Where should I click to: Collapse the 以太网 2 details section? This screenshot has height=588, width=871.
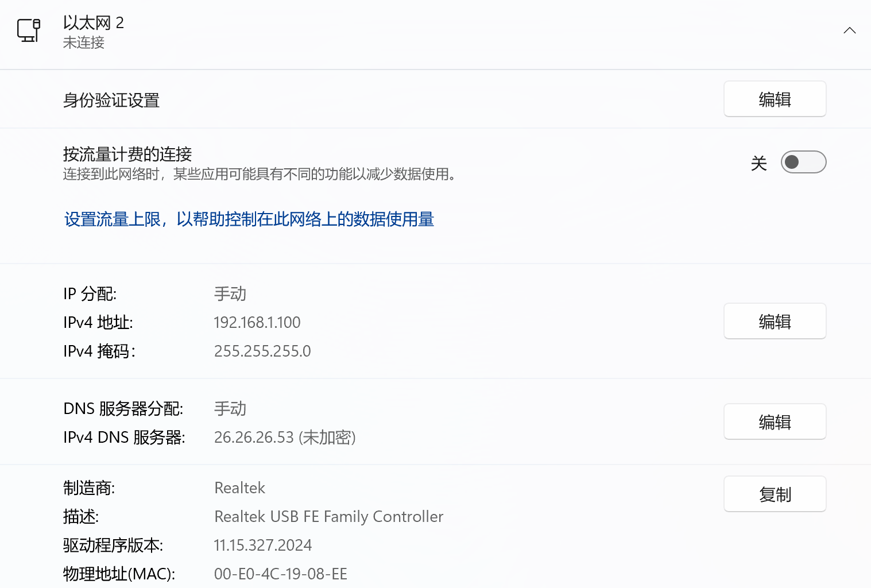click(x=849, y=30)
